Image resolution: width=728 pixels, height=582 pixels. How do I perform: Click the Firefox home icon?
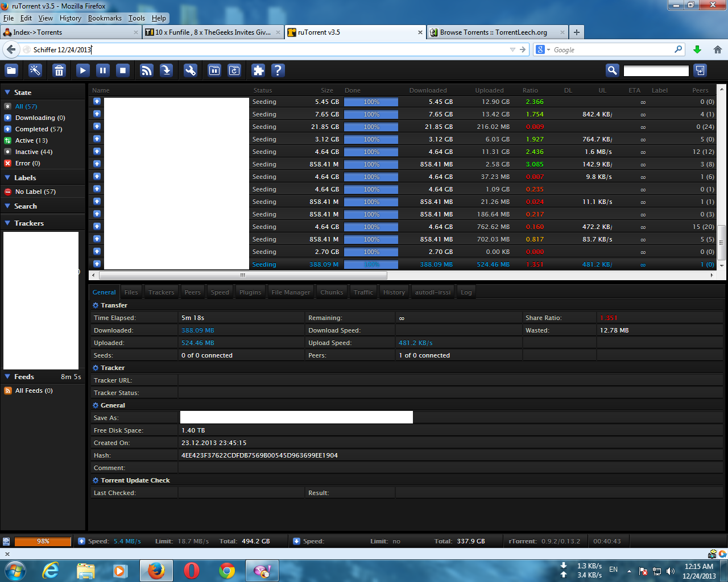[718, 49]
